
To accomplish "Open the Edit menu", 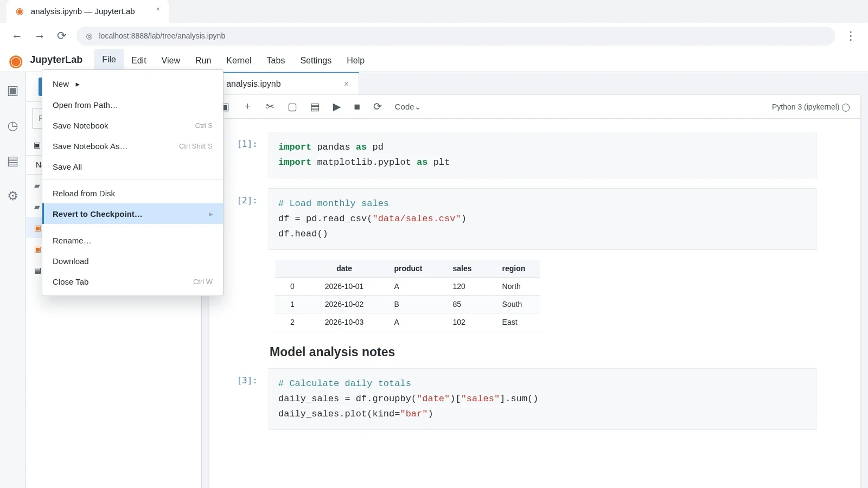I will (139, 60).
